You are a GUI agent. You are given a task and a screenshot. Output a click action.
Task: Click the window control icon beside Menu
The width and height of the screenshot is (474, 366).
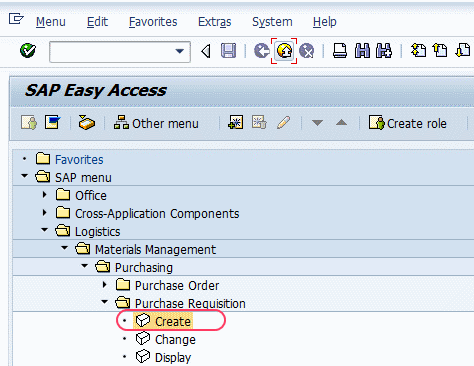16,19
